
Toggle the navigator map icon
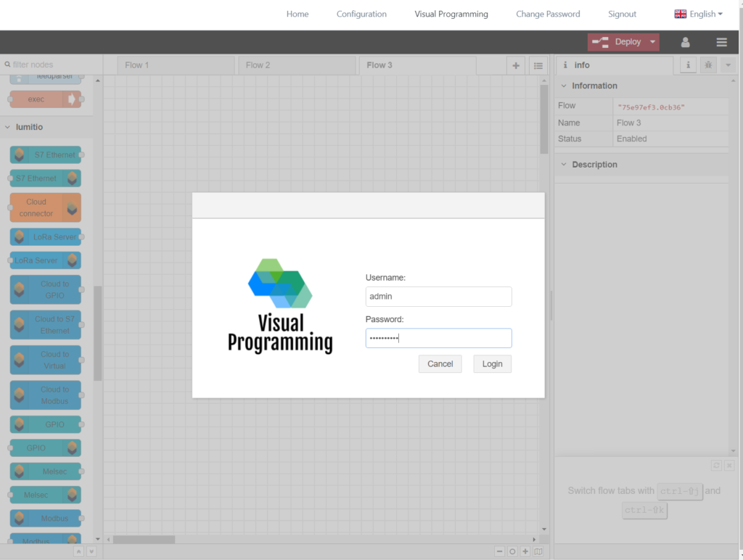538,551
